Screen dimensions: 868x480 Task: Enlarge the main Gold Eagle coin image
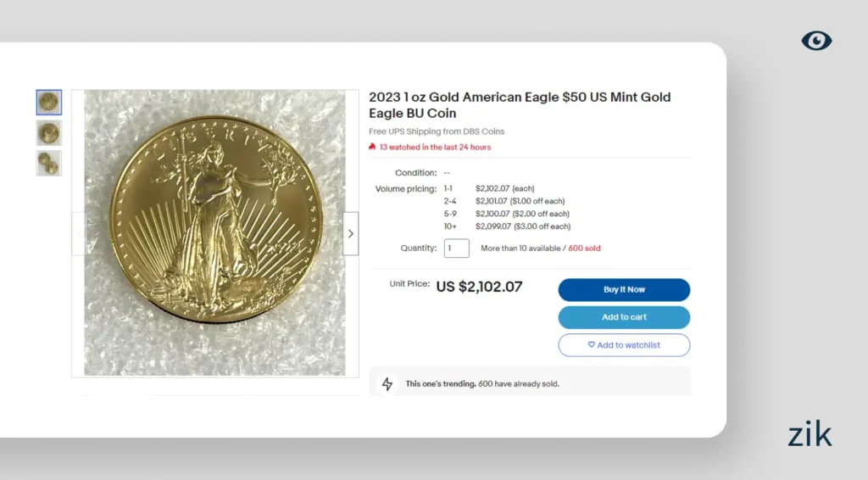click(x=214, y=232)
